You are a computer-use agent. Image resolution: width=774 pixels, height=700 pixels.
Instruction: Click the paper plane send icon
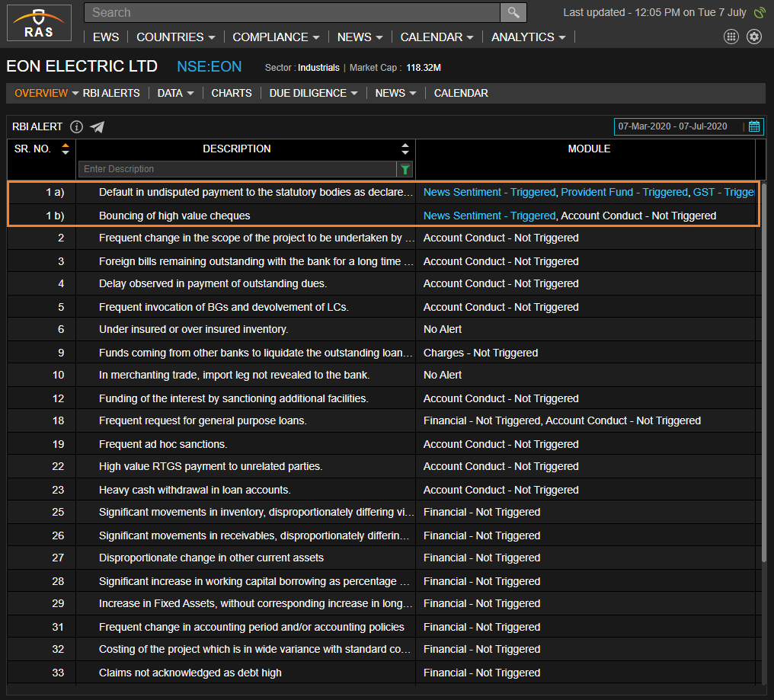pyautogui.click(x=97, y=127)
